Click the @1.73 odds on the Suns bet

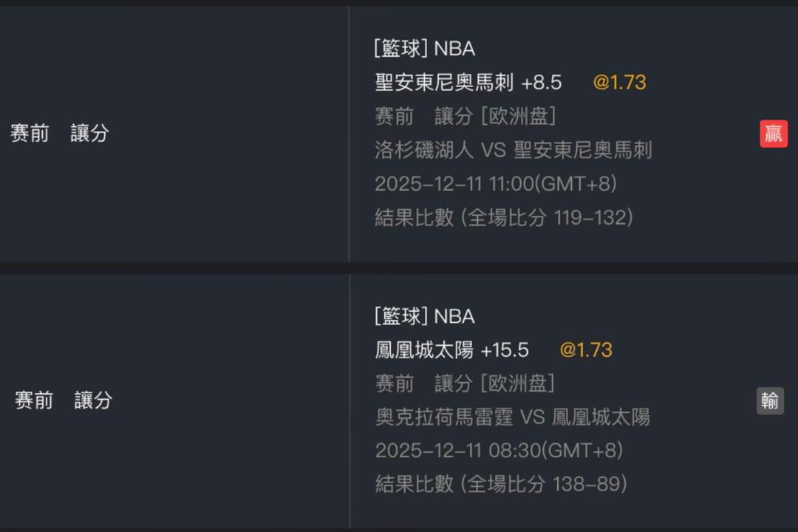(x=586, y=350)
